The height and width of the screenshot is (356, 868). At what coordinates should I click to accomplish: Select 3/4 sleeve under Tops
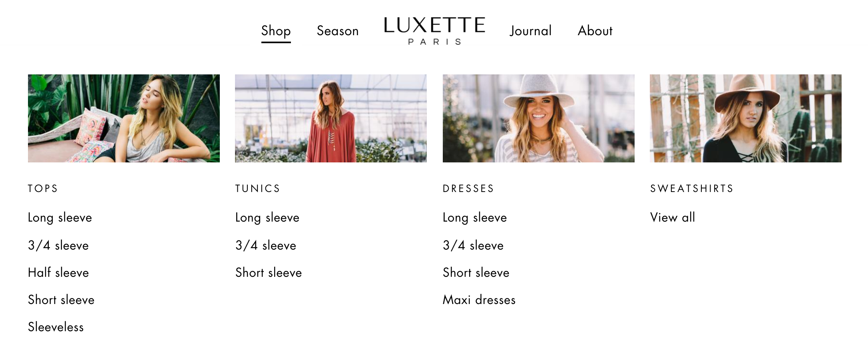(x=58, y=245)
